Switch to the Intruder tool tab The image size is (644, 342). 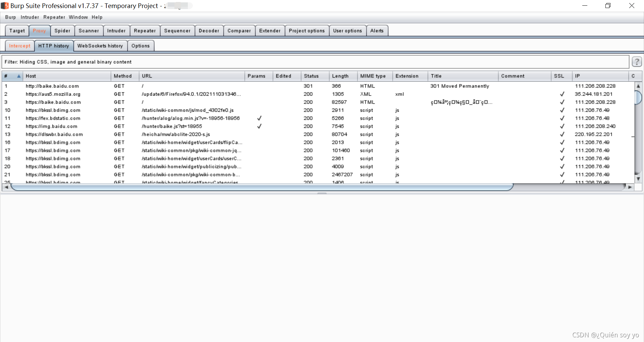(x=116, y=31)
